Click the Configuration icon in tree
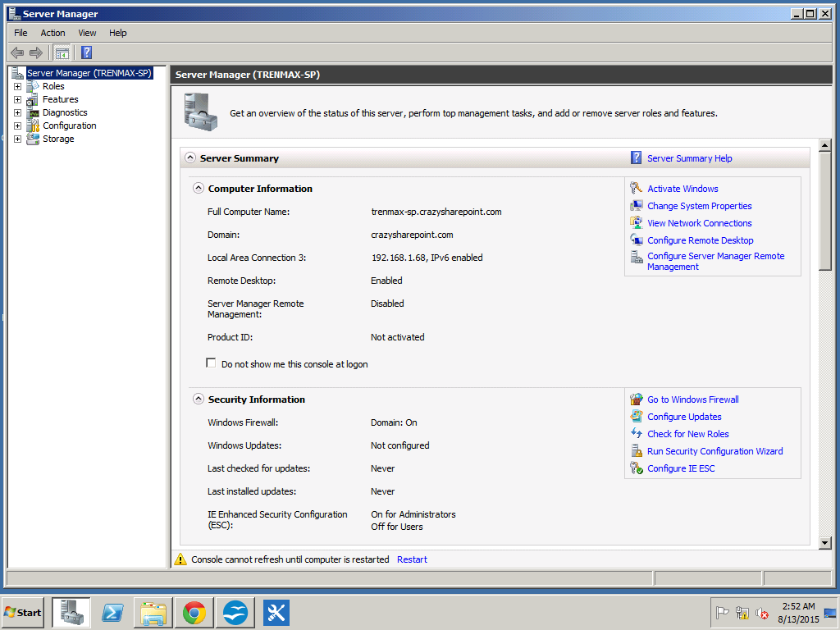Image resolution: width=840 pixels, height=630 pixels. click(33, 126)
